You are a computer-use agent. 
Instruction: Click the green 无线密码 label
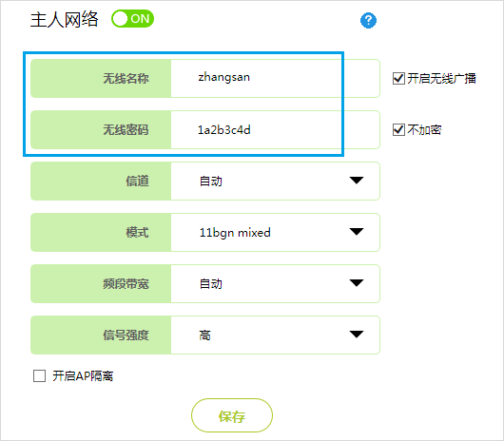(101, 129)
